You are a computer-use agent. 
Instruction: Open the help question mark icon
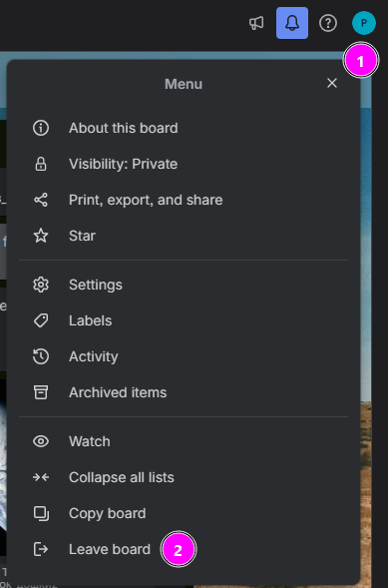click(x=328, y=23)
